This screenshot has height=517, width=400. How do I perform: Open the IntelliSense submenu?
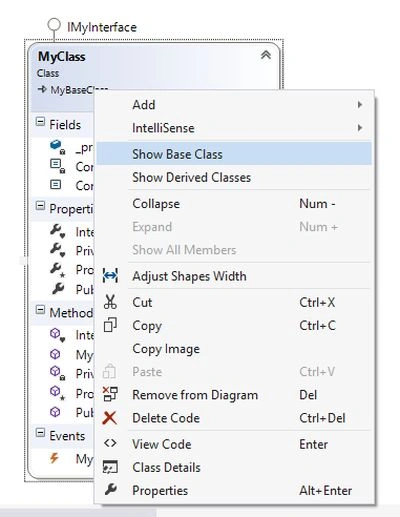click(x=234, y=128)
